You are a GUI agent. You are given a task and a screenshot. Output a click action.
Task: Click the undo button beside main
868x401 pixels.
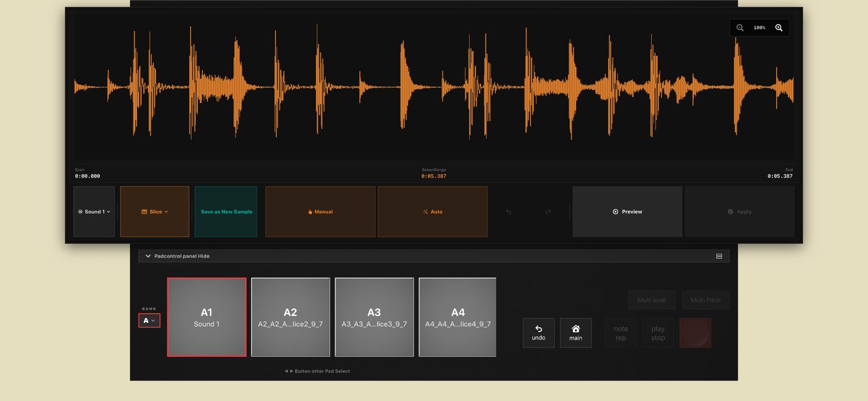[x=538, y=333]
